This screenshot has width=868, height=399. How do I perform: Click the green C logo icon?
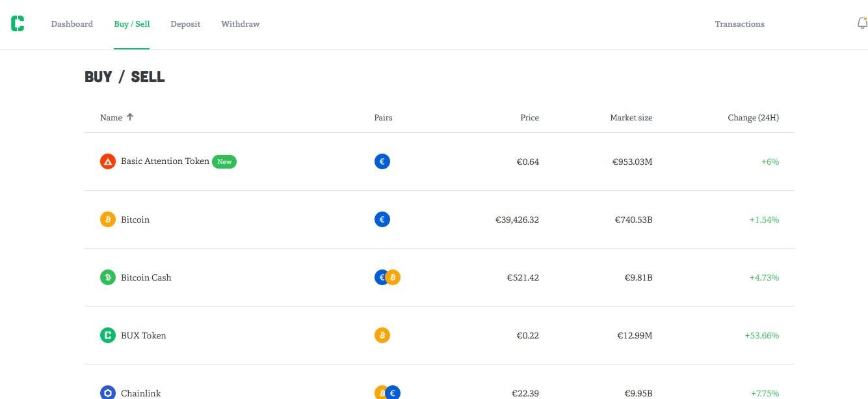(x=18, y=23)
